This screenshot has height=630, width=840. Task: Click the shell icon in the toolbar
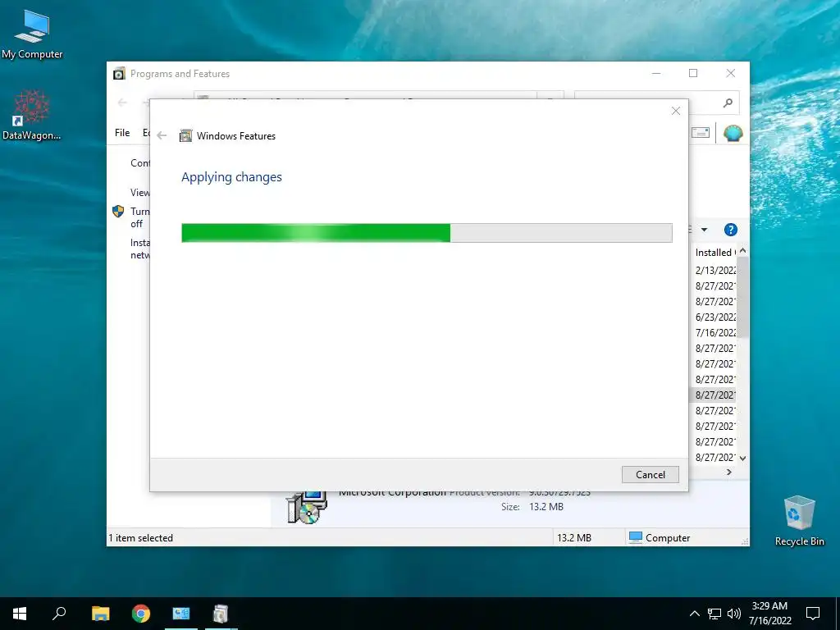pos(733,133)
